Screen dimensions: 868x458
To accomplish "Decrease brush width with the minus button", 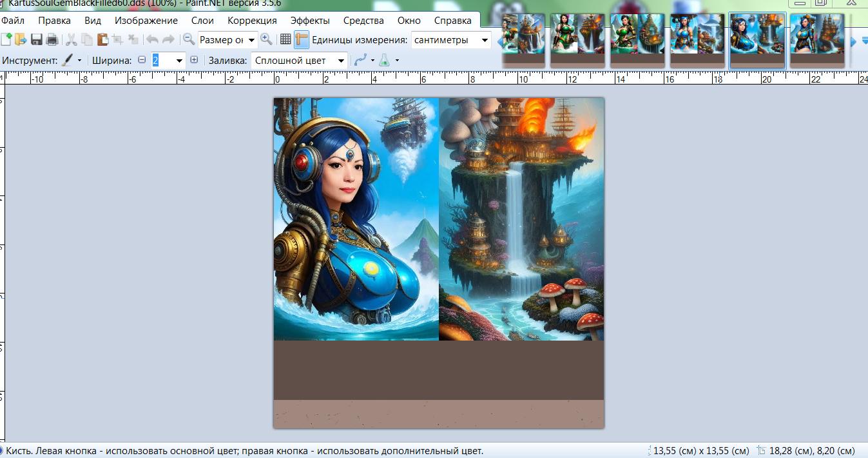I will (142, 60).
